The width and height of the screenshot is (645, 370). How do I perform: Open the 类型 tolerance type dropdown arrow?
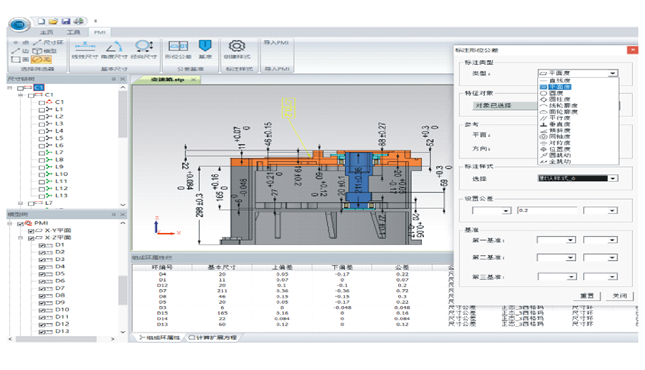pyautogui.click(x=613, y=73)
